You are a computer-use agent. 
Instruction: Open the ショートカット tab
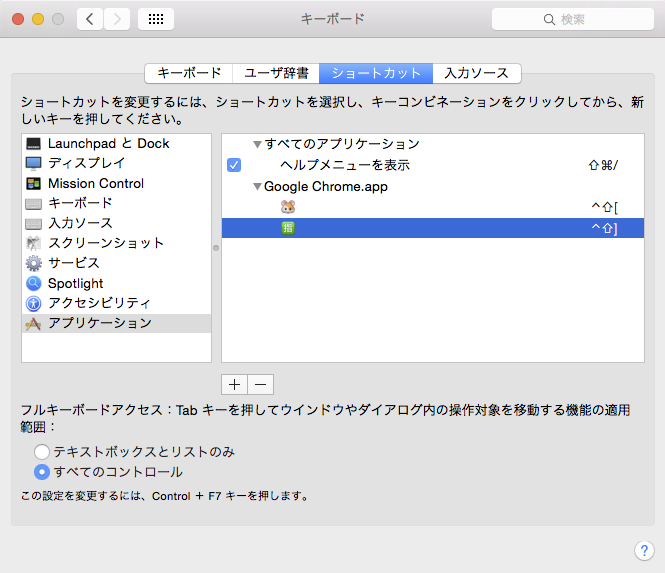[376, 73]
